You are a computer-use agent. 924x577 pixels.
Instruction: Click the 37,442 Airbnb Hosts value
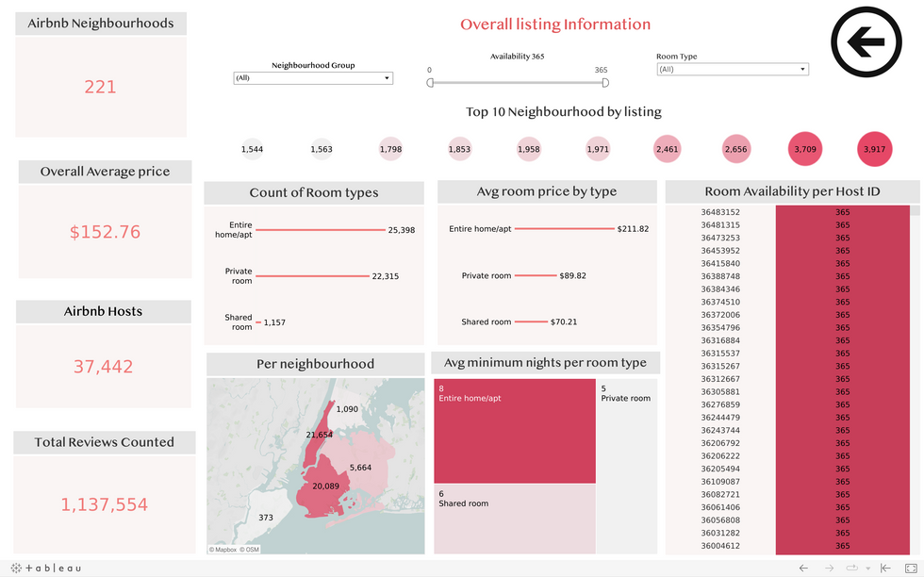[x=103, y=367]
